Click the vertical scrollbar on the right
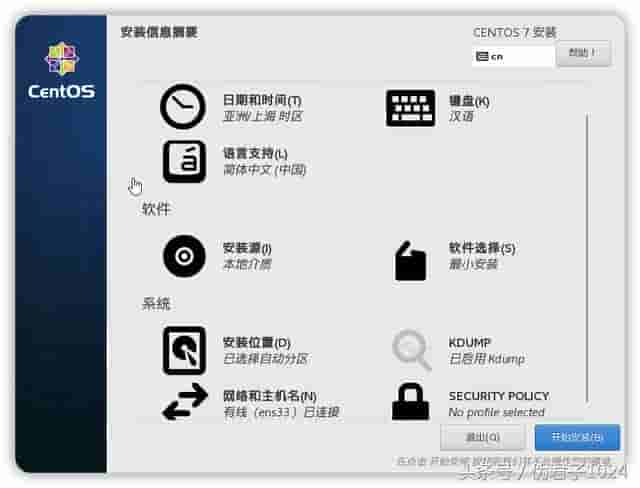 tap(587, 259)
